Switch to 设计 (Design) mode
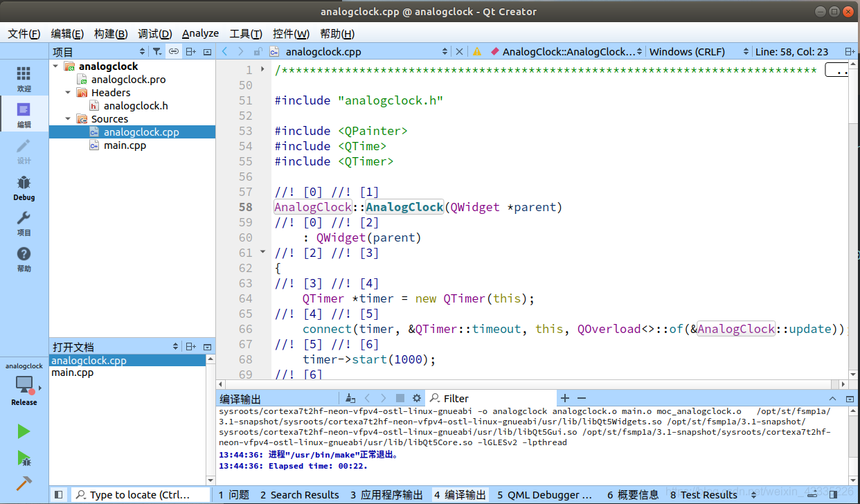Screen dimensions: 860x504 pos(24,150)
